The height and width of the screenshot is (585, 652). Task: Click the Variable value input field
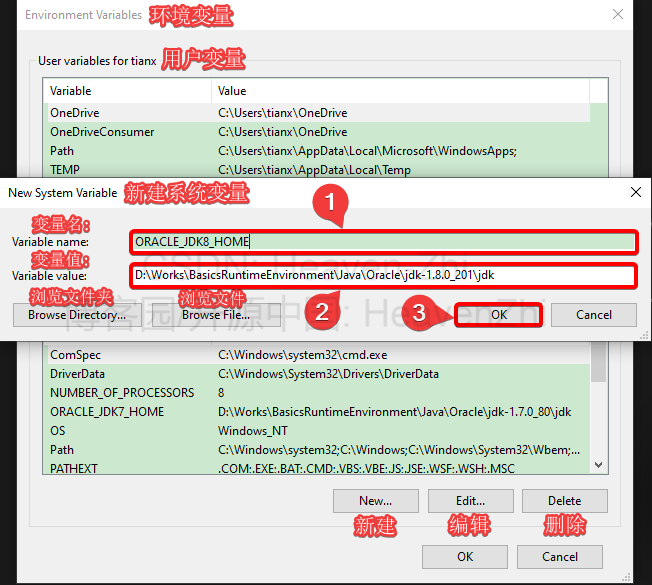click(x=383, y=275)
